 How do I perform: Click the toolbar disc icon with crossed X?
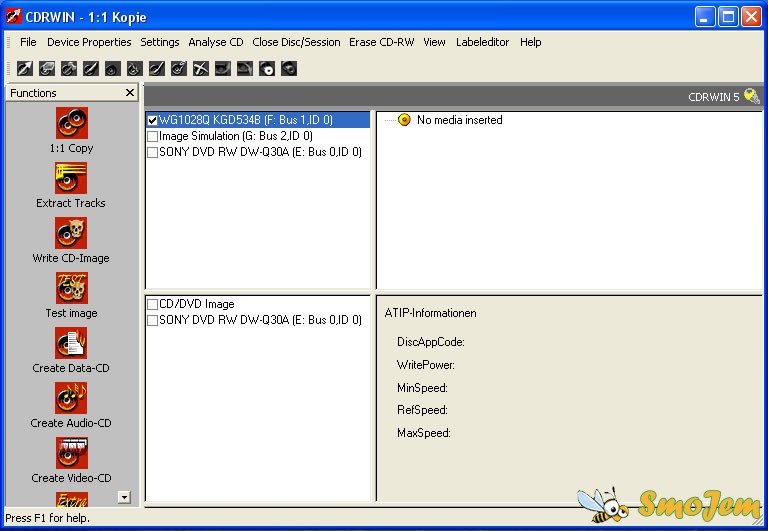tap(201, 69)
